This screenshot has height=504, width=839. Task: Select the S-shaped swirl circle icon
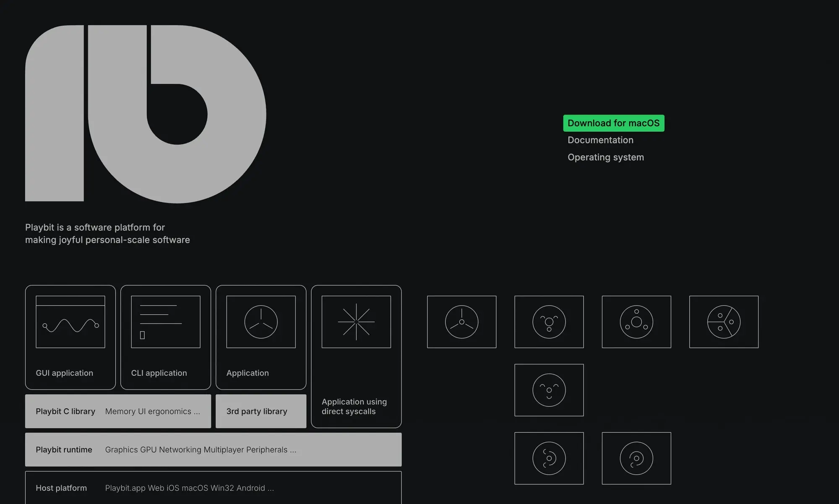549,458
